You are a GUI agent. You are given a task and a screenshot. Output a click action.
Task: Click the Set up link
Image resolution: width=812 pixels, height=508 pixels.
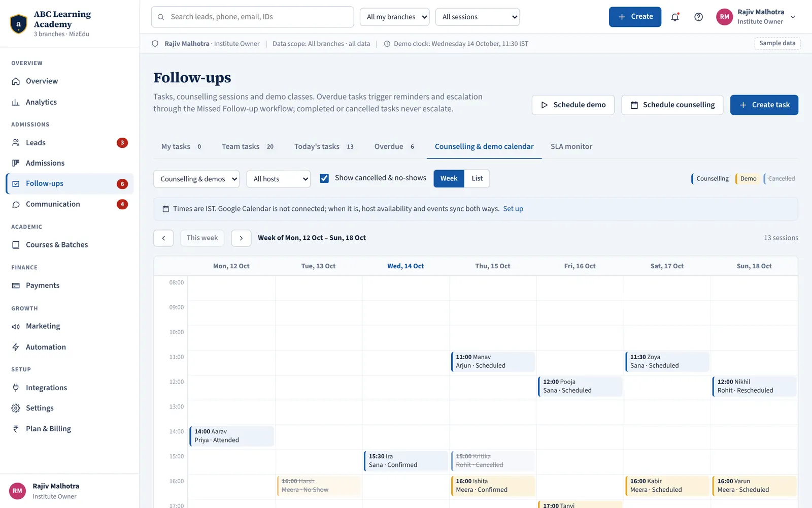(513, 209)
